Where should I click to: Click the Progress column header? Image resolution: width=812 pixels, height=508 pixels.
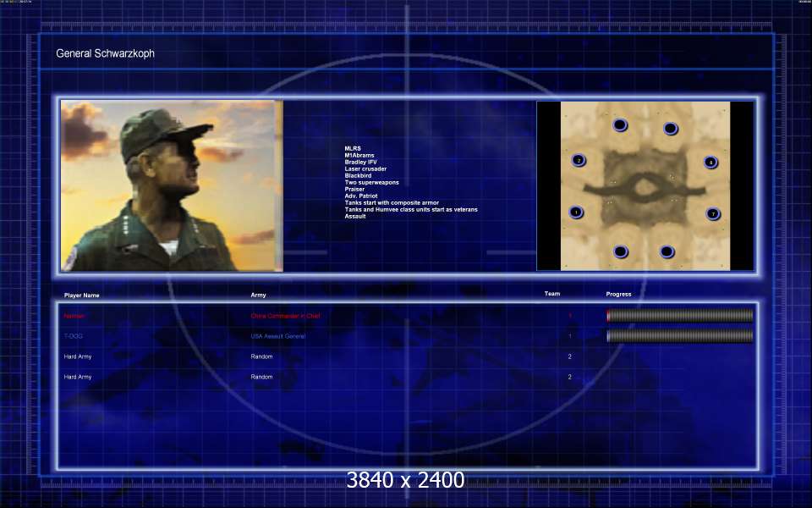tap(619, 294)
